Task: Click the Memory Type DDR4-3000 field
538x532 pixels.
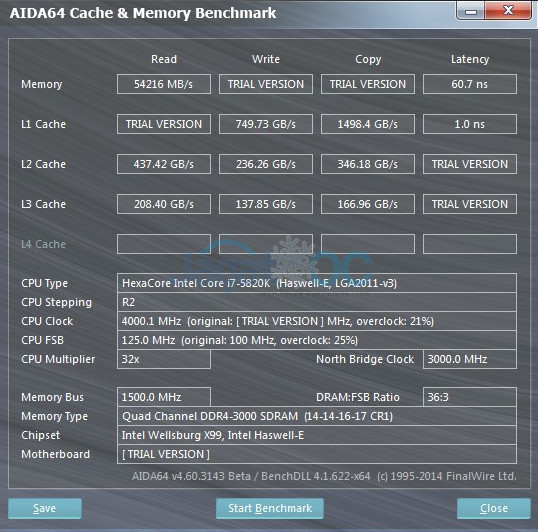Action: pos(317,416)
